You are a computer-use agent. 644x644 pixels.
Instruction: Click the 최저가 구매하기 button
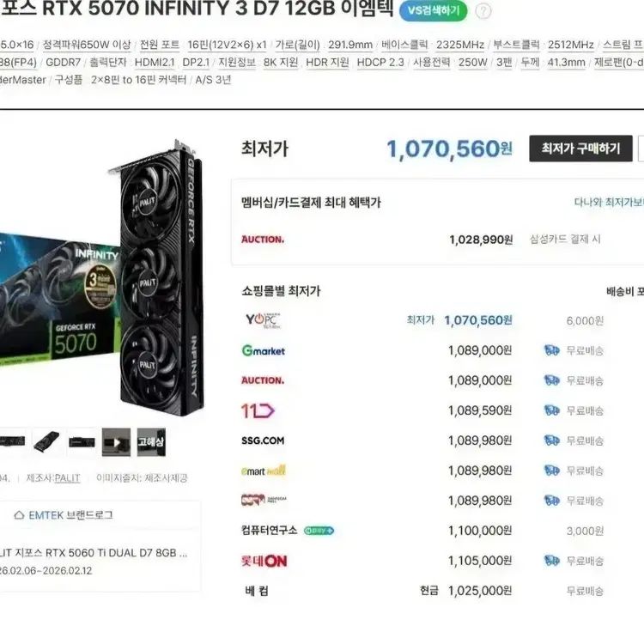pyautogui.click(x=580, y=149)
